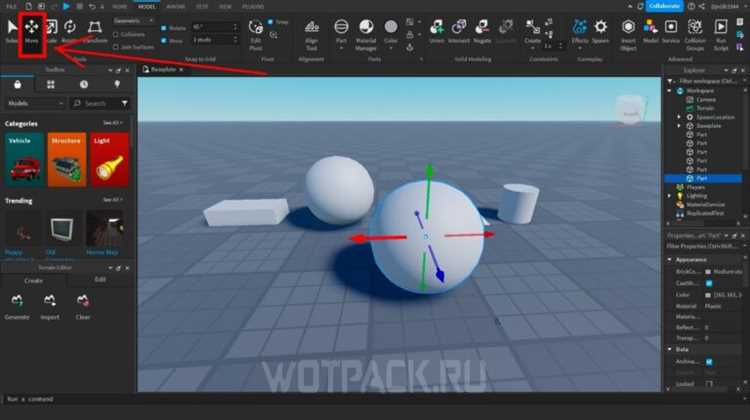Open the Light category card
Screen dimensions: 750x420
point(110,160)
